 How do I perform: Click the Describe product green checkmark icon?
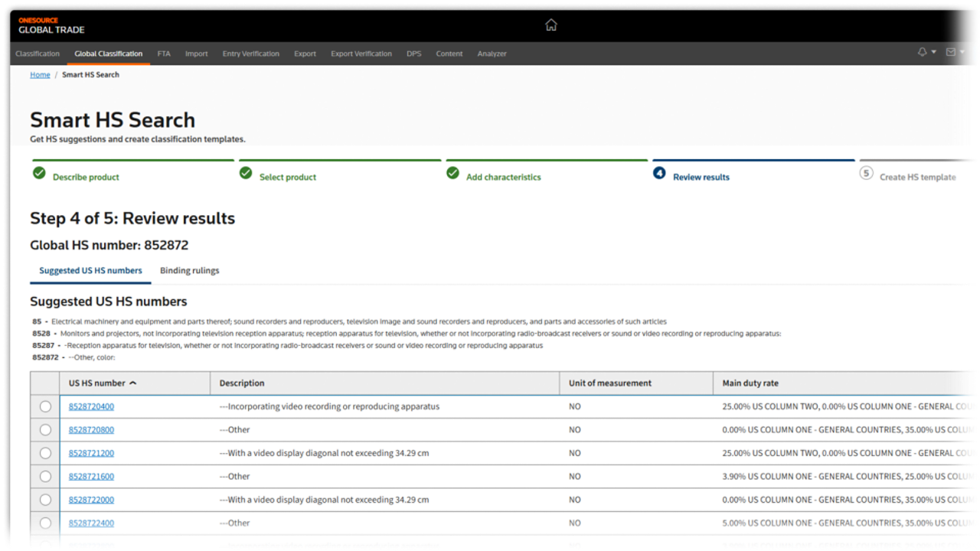click(x=39, y=174)
